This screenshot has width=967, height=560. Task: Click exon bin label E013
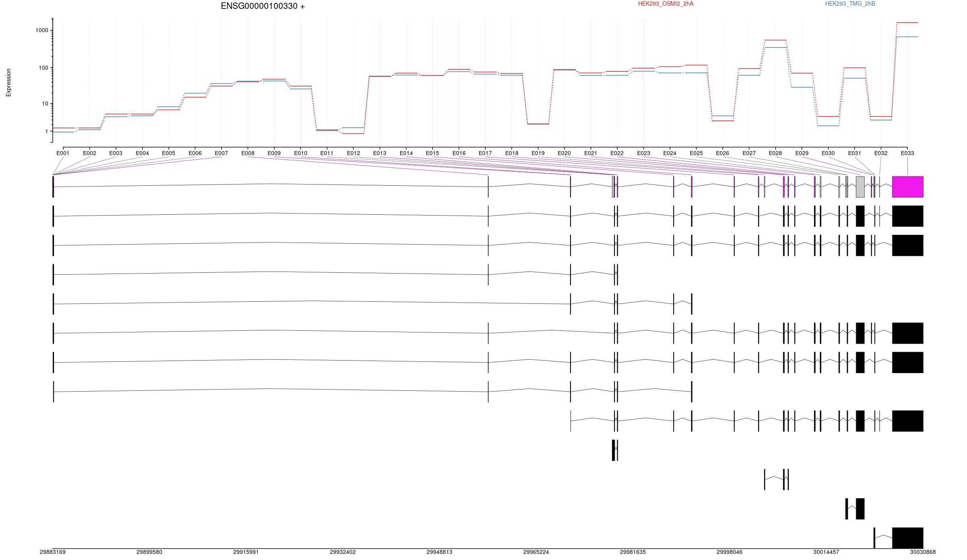380,153
